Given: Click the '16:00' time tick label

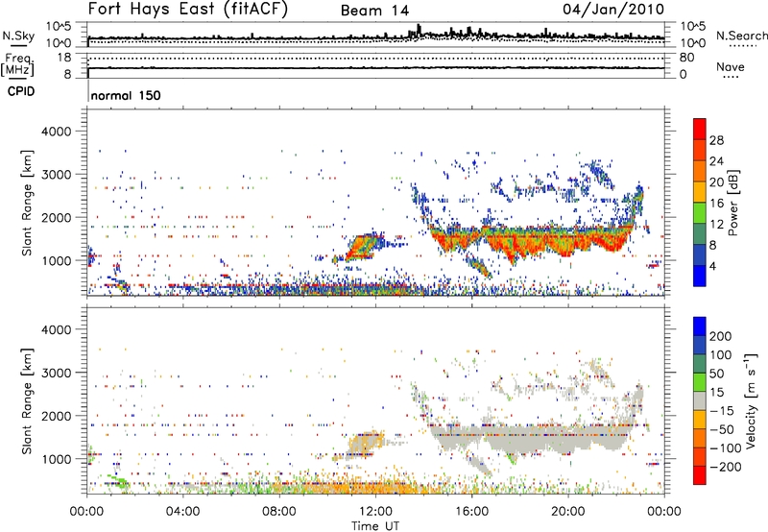Looking at the screenshot, I should coord(471,512).
